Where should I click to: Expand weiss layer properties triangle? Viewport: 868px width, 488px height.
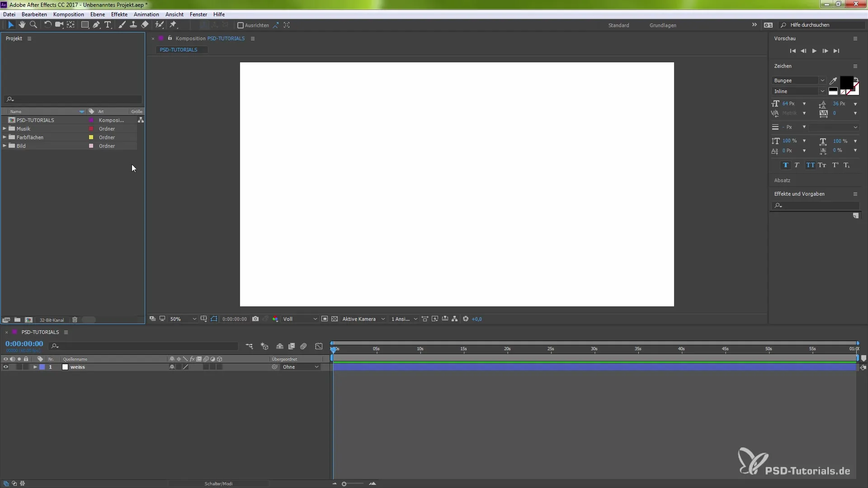[x=35, y=367]
